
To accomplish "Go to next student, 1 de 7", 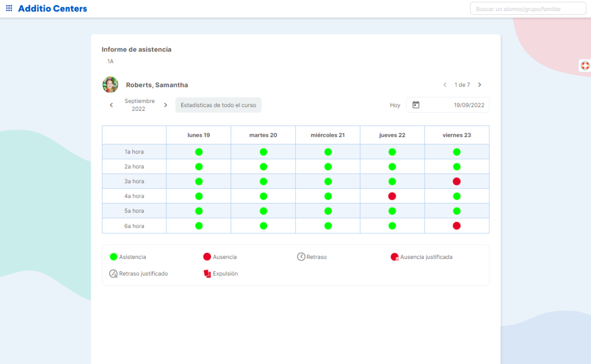I will [x=479, y=85].
